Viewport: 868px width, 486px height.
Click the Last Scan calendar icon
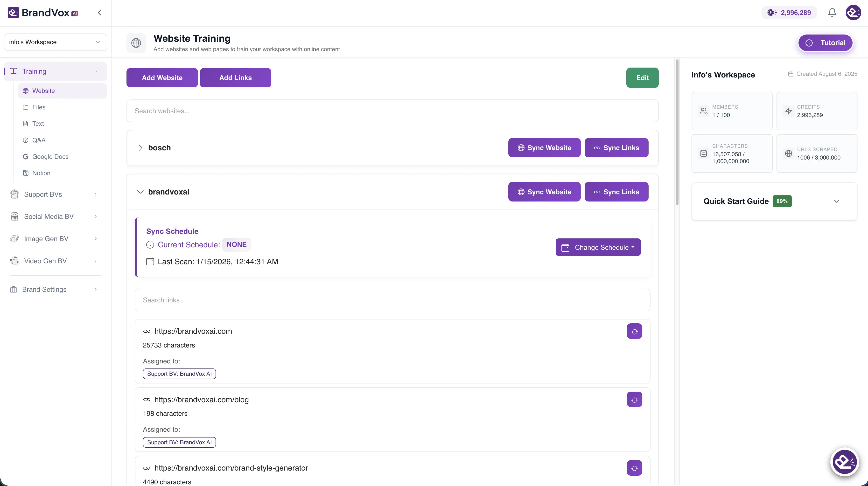click(x=150, y=262)
